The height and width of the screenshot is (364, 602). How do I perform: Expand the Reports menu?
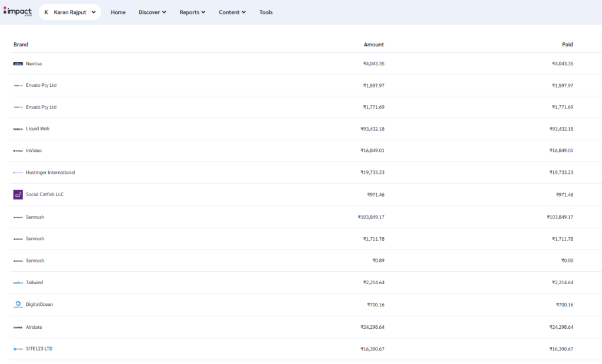tap(192, 12)
